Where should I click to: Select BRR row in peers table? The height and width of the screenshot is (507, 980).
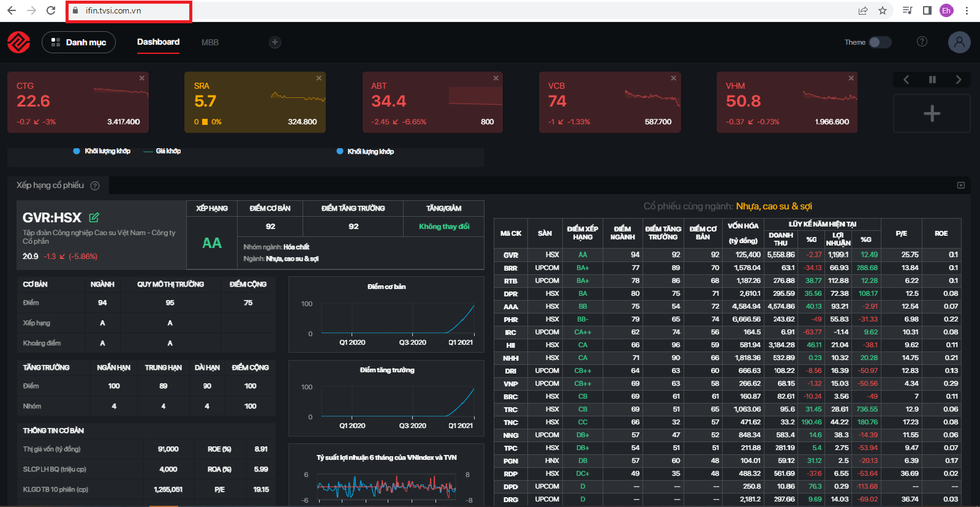pyautogui.click(x=511, y=268)
